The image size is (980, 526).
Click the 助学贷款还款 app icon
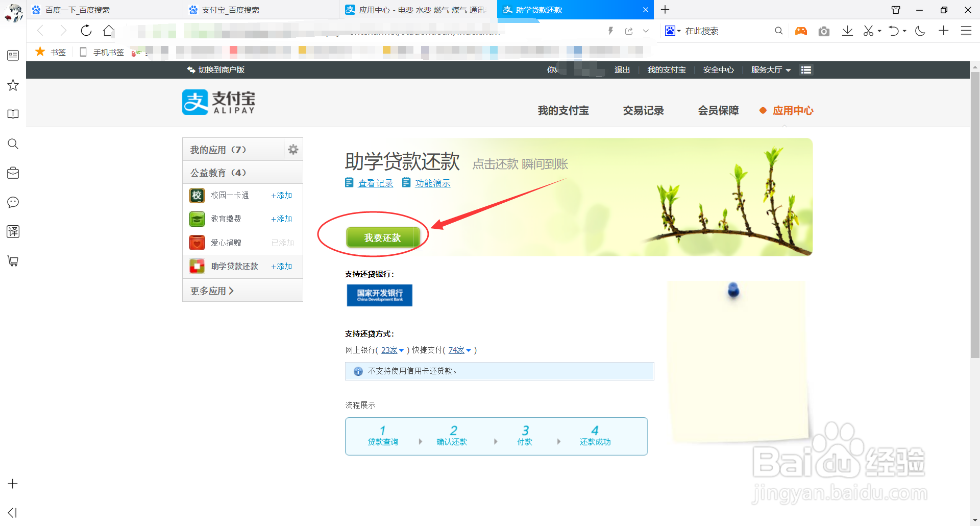tap(197, 266)
